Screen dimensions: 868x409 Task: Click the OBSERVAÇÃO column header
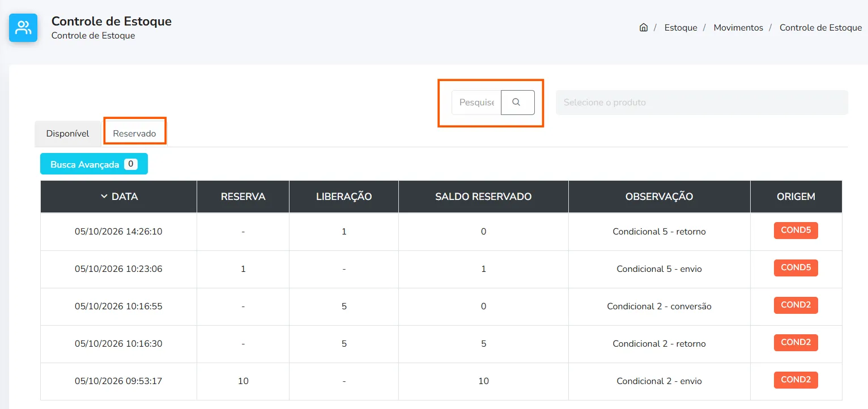point(659,197)
